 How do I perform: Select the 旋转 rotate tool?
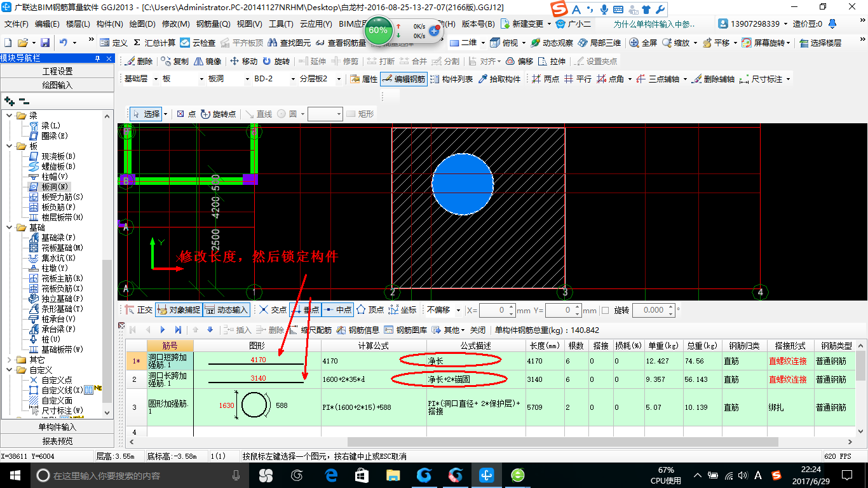click(x=276, y=62)
